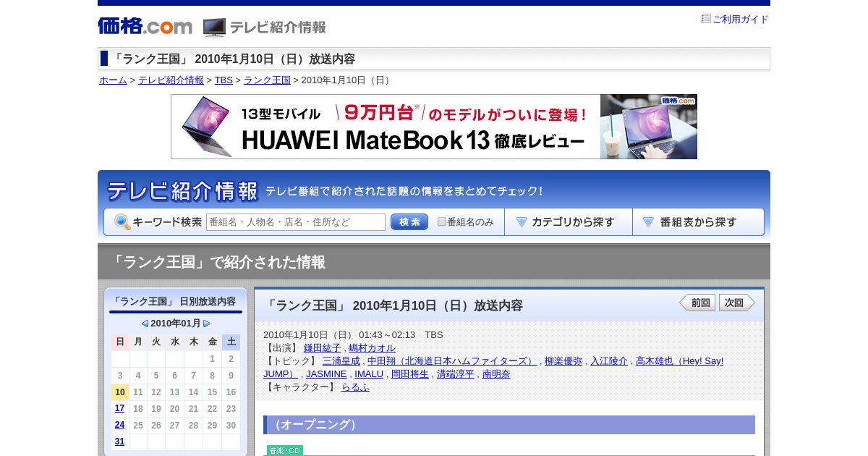Screen dimensions: 868x456
Task: Open topic link 溝端淳平
Action: [456, 373]
